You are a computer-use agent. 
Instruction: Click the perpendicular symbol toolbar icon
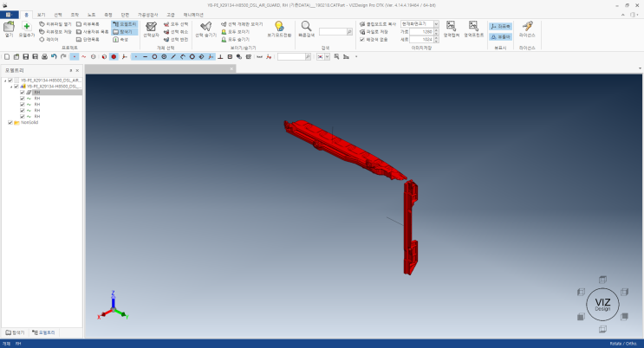pos(220,56)
